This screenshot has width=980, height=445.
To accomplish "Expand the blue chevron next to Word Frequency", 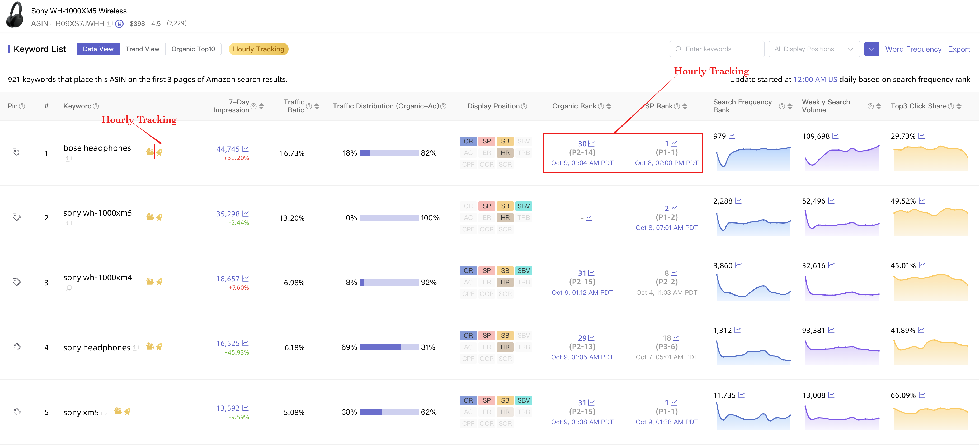I will (871, 49).
